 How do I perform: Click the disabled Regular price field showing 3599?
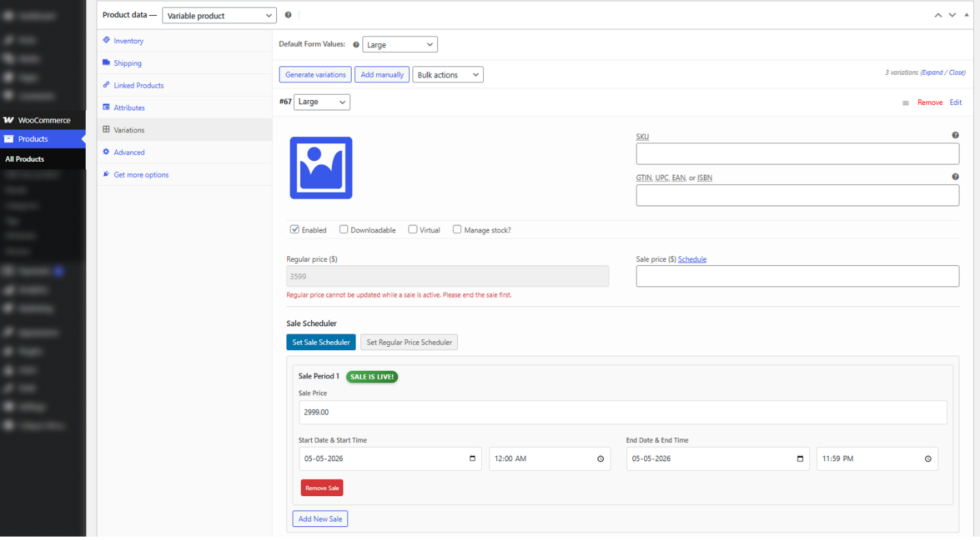click(x=448, y=276)
